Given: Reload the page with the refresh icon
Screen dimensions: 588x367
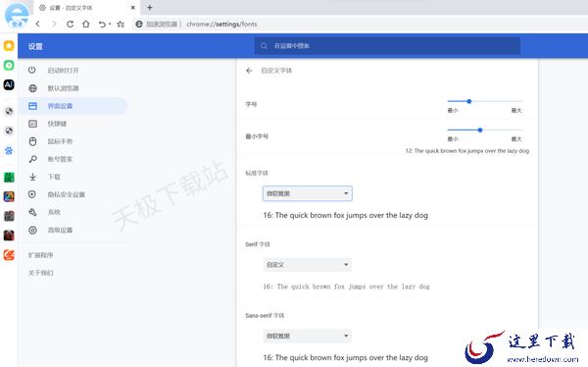Looking at the screenshot, I should tap(70, 24).
